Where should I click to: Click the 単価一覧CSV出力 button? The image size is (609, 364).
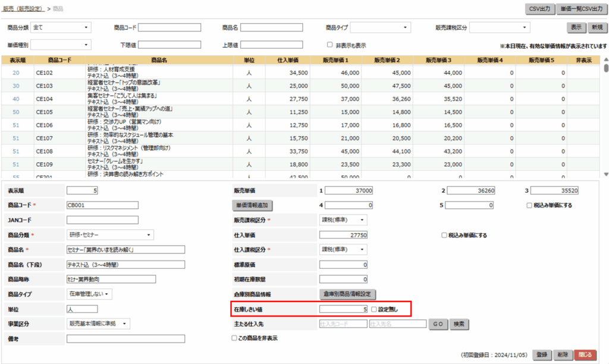point(582,9)
